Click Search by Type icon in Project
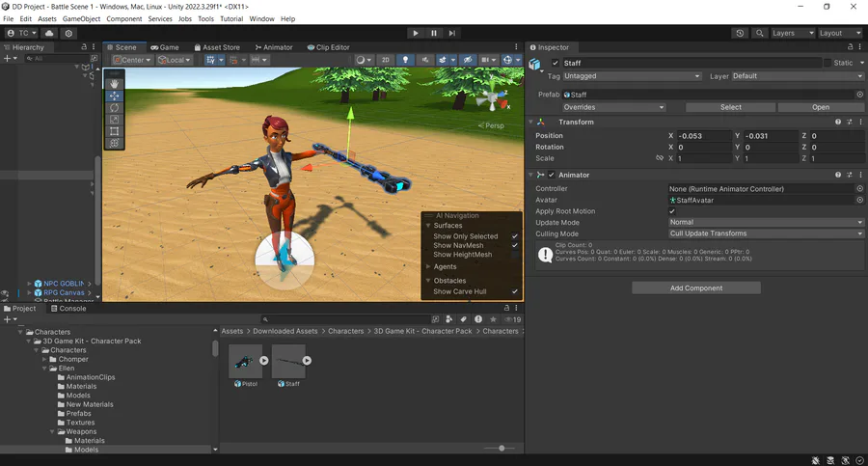 point(448,319)
